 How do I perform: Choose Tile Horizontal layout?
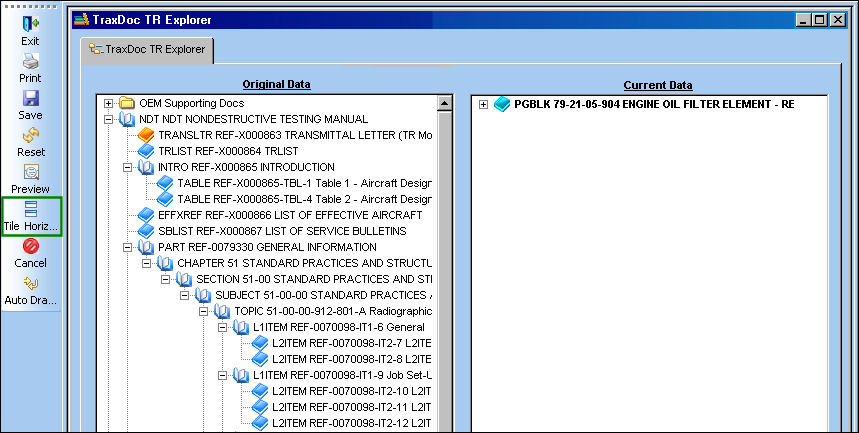tap(31, 216)
